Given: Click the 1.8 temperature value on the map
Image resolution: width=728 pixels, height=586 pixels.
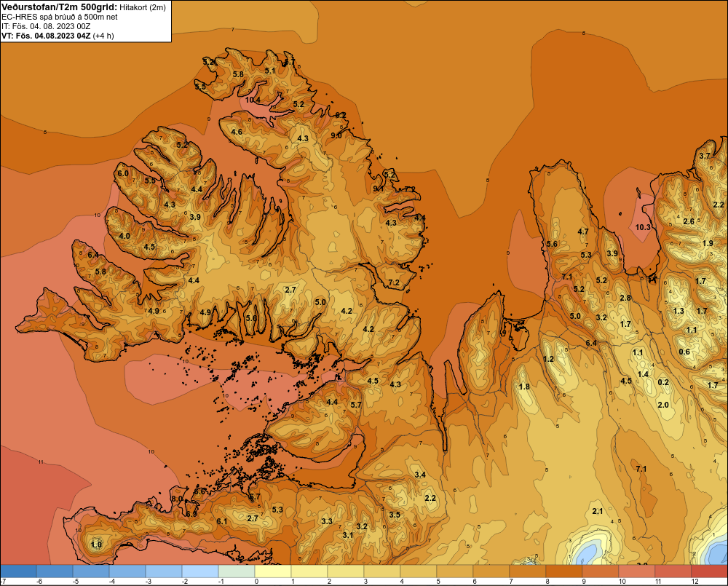Looking at the screenshot, I should pyautogui.click(x=524, y=387).
